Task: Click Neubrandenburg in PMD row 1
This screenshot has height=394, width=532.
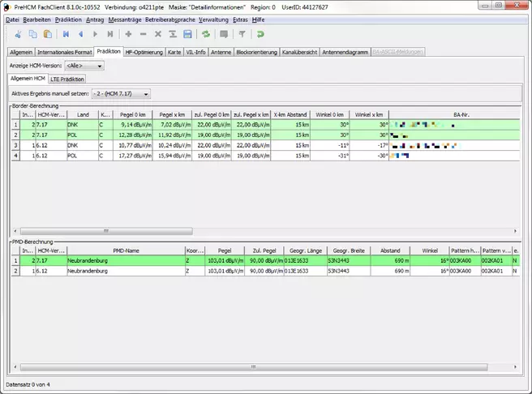Action: (127, 260)
